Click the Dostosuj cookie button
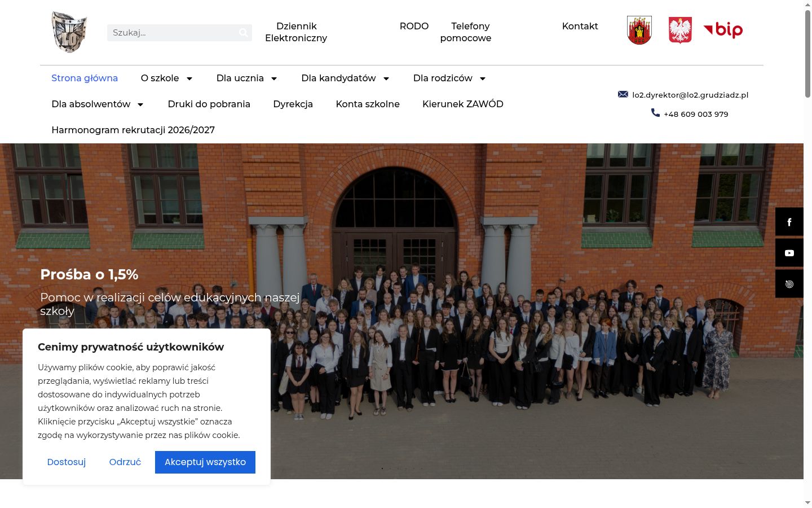 tap(67, 462)
